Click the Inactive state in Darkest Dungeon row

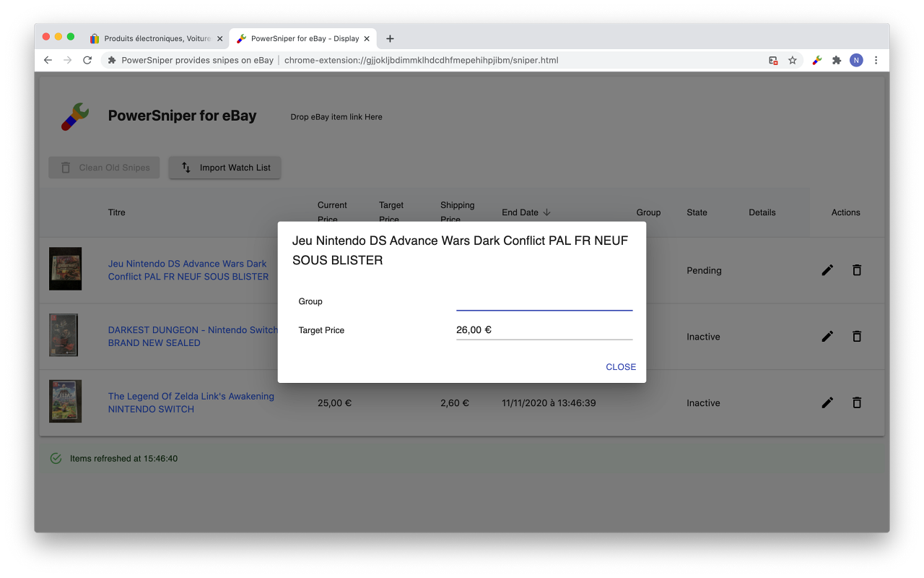tap(703, 337)
